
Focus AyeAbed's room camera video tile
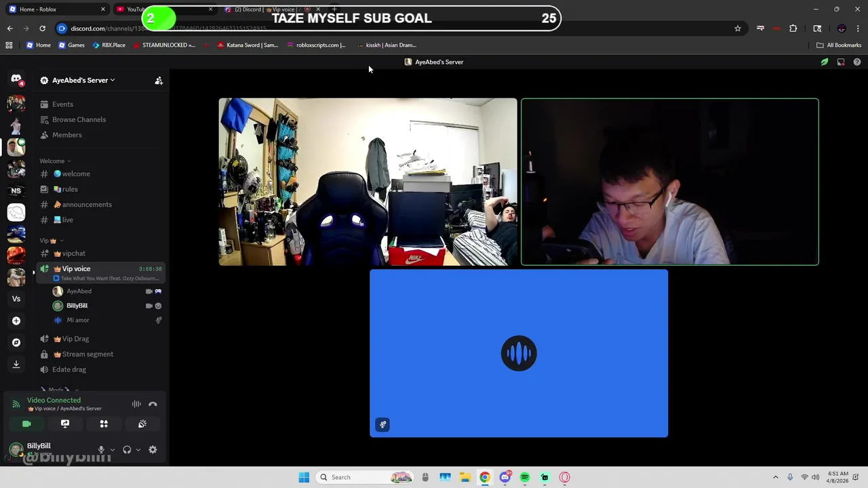coord(368,182)
